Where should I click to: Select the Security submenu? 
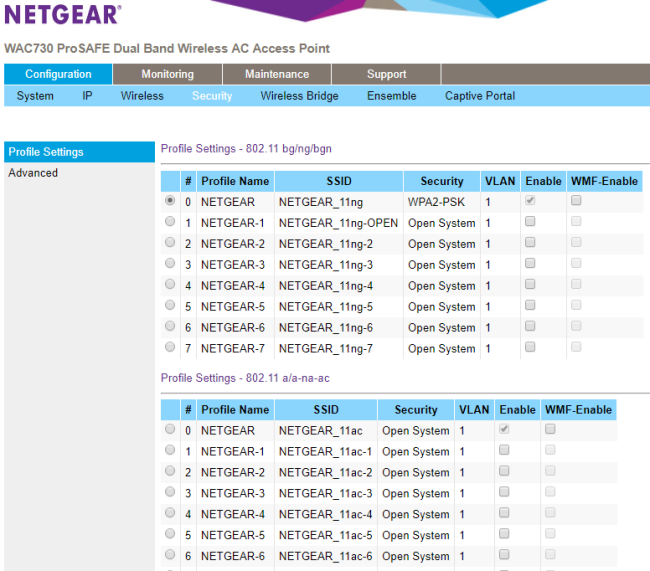[x=212, y=96]
